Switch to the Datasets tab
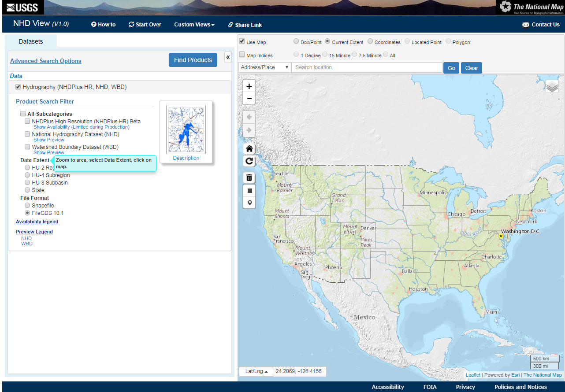 30,41
